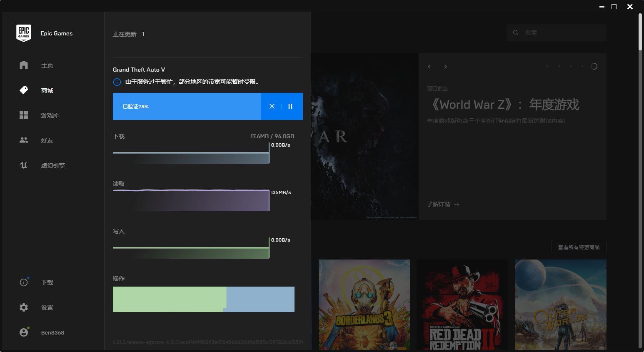Select the 虚幻引擎 menu label
The height and width of the screenshot is (352, 644).
pyautogui.click(x=53, y=165)
